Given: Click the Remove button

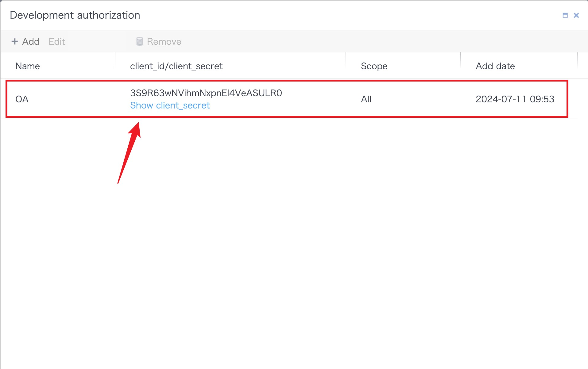Looking at the screenshot, I should [x=159, y=41].
